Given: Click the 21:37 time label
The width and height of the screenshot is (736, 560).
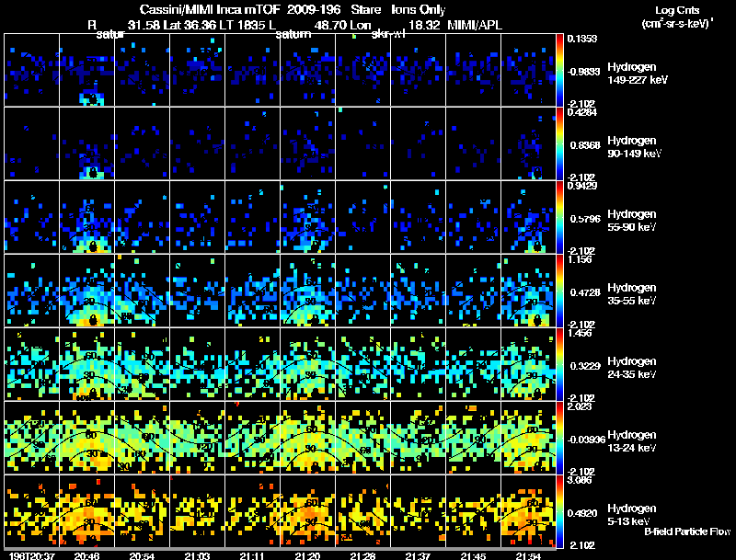Looking at the screenshot, I should point(418,555).
